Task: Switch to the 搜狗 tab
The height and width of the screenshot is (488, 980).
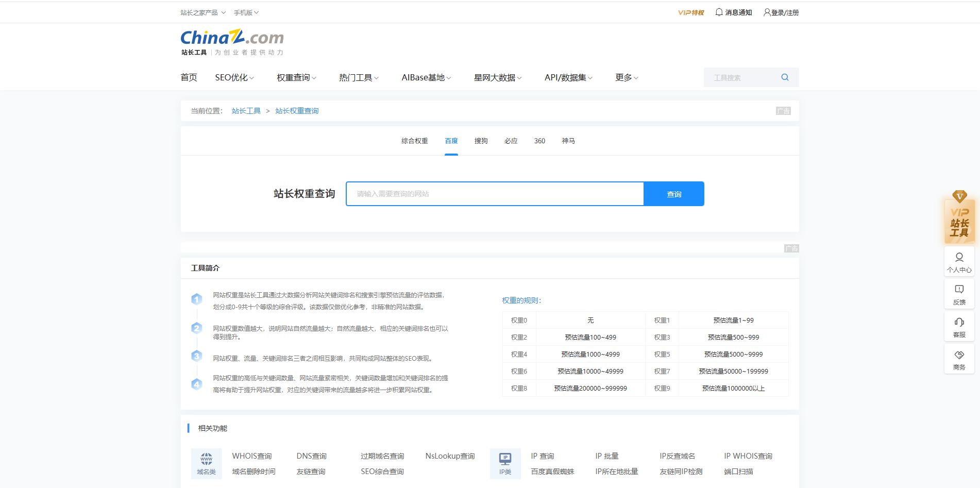Action: click(x=481, y=140)
